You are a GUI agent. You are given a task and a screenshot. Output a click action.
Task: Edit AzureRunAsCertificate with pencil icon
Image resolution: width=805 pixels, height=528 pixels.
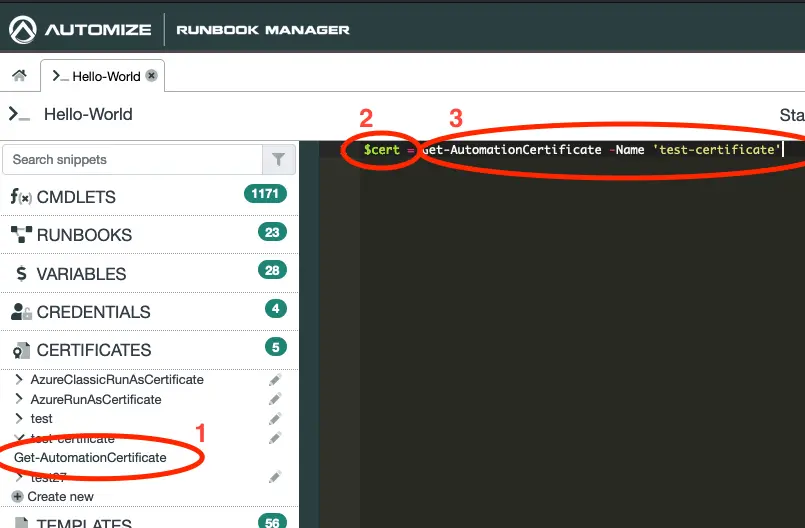275,399
